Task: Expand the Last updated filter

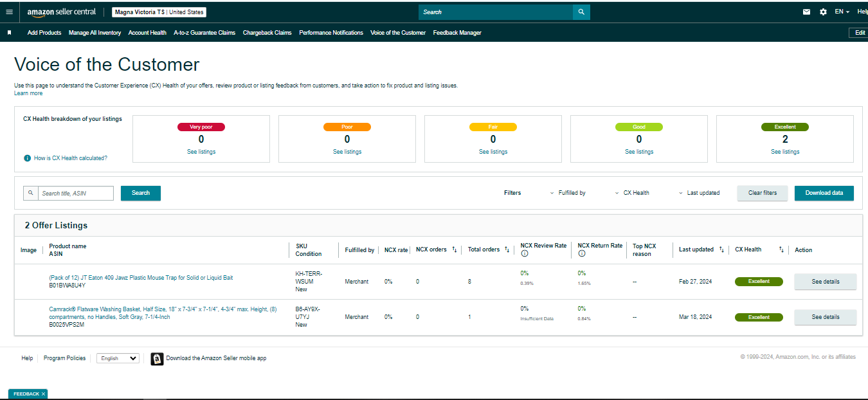Action: coord(700,193)
